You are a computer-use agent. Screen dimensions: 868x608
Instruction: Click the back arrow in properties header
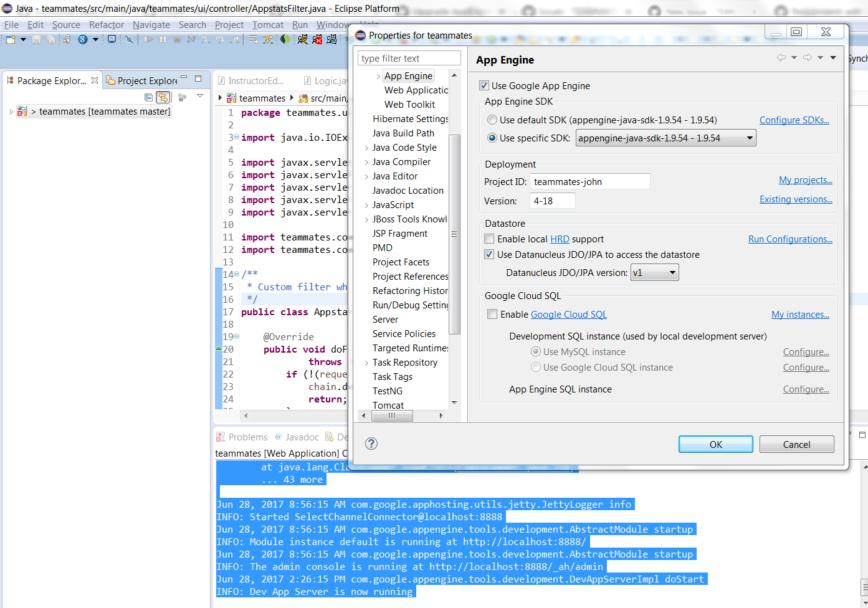[781, 57]
